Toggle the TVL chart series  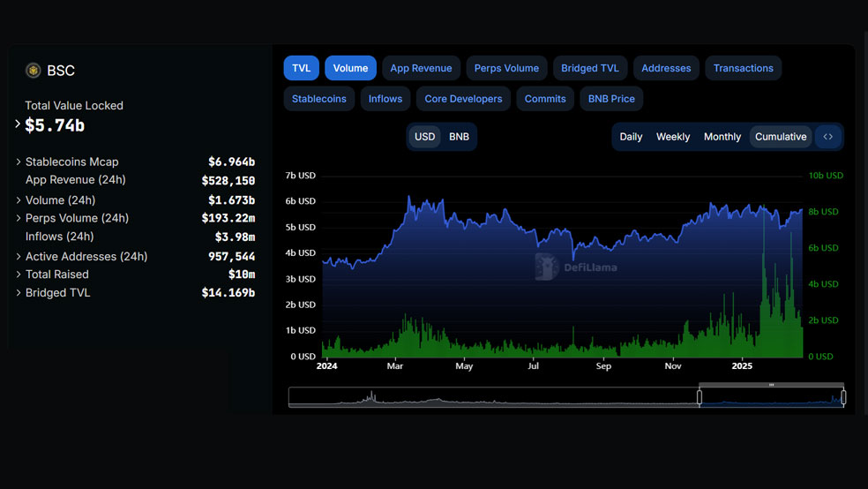[301, 68]
